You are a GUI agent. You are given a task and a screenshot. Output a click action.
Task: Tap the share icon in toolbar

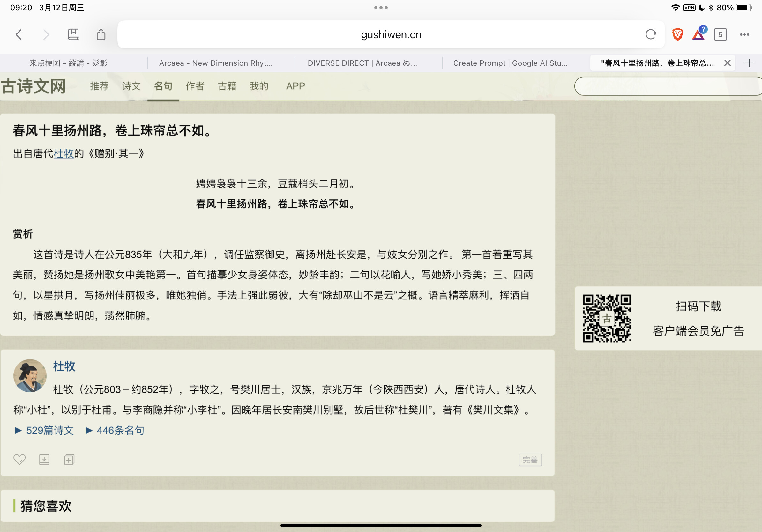[x=101, y=34]
